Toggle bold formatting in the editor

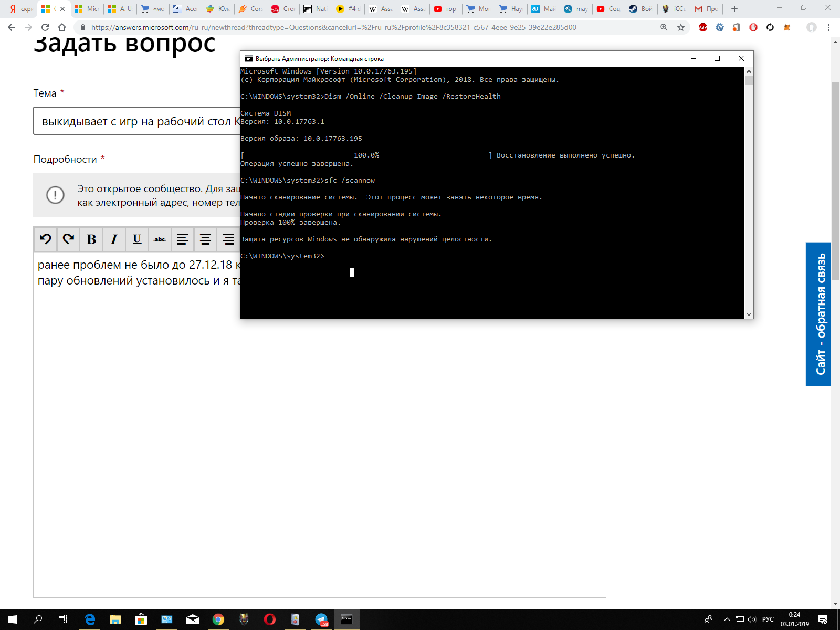[x=91, y=239]
